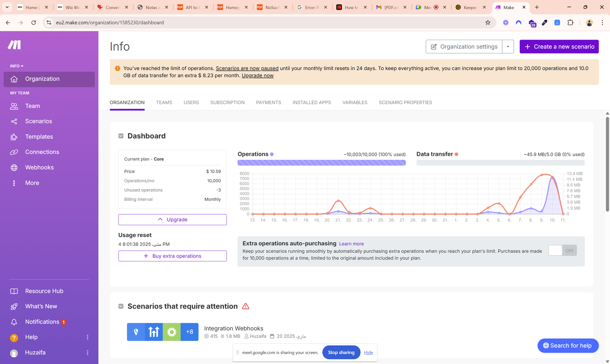The image size is (610, 364).
Task: Click the eyedropper extension icon
Action: [544, 22]
